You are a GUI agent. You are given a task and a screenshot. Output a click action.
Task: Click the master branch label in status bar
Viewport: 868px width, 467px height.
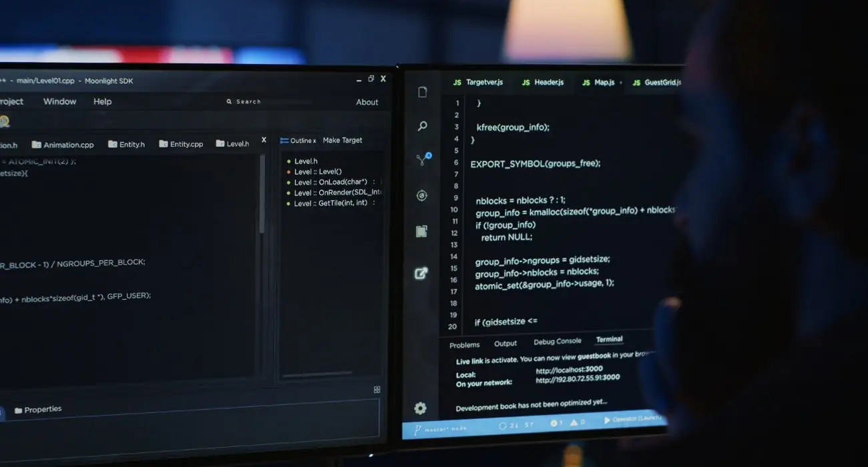(447, 428)
